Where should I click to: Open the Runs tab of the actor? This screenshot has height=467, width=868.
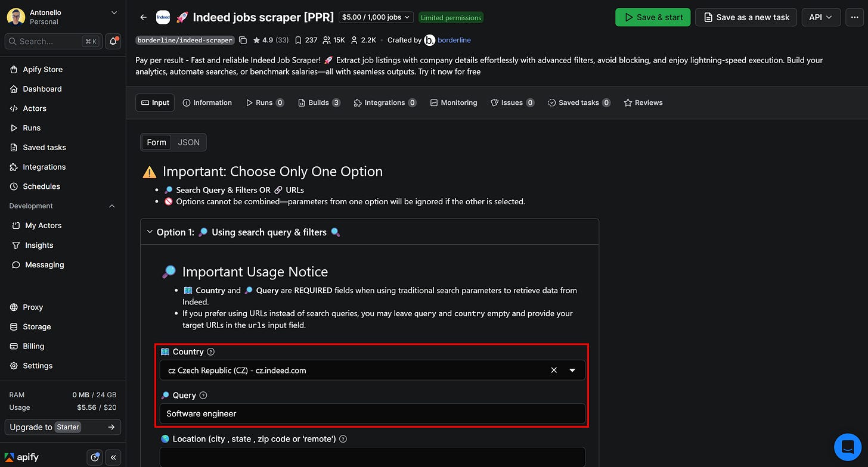coord(265,102)
